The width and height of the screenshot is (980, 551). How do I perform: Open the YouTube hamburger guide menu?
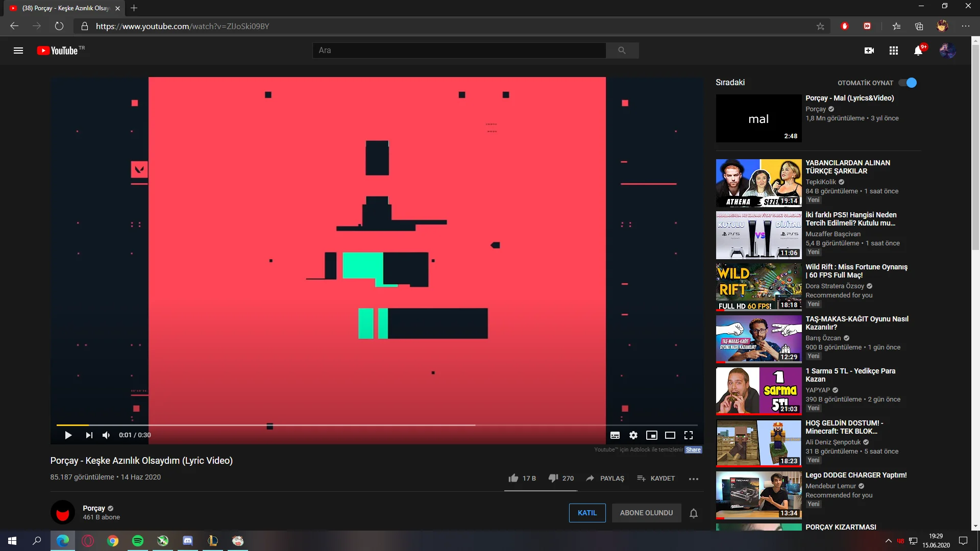(18, 51)
